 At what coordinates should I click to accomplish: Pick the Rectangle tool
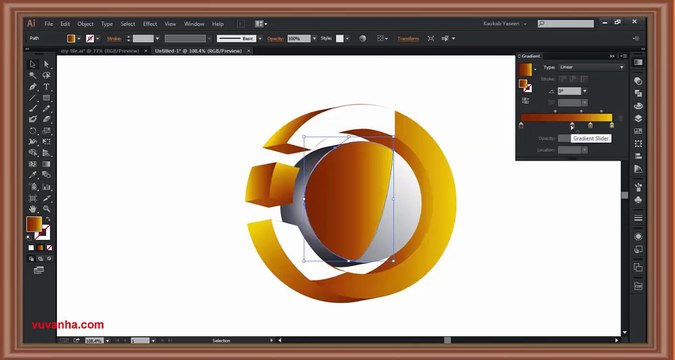pos(46,98)
